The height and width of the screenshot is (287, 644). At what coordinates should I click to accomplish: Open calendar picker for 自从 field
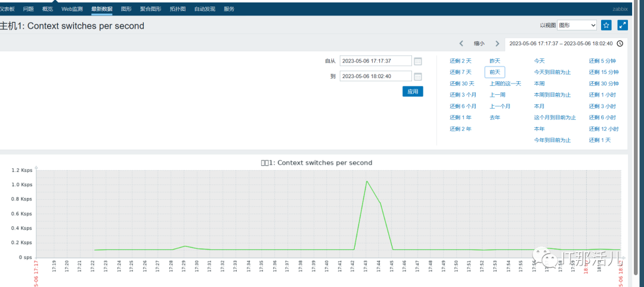pos(417,61)
